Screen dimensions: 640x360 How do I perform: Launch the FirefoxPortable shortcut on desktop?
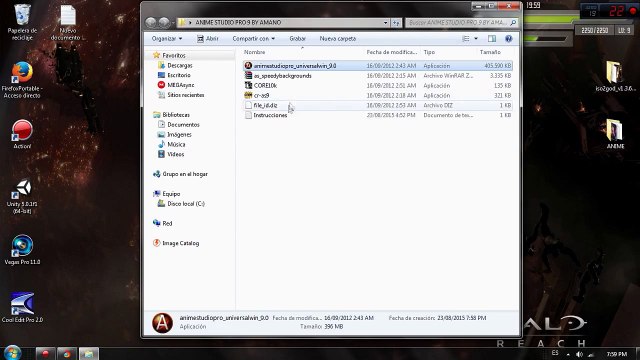pyautogui.click(x=22, y=80)
